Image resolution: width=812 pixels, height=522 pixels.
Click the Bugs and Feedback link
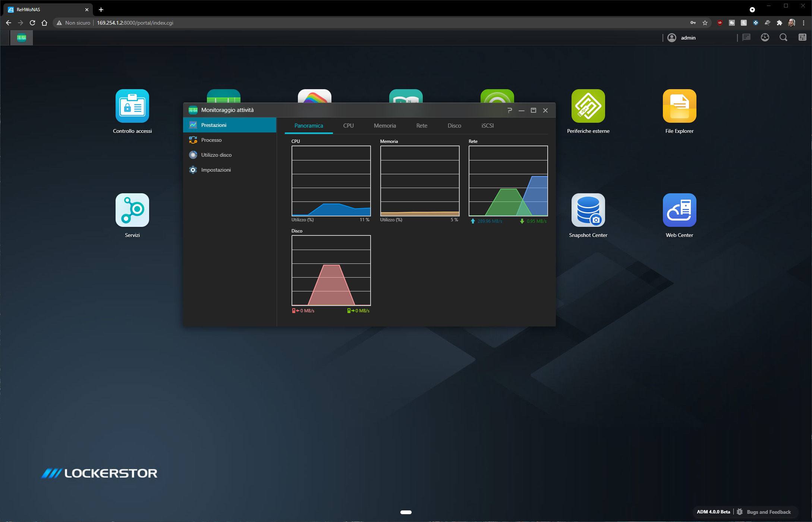click(x=768, y=512)
